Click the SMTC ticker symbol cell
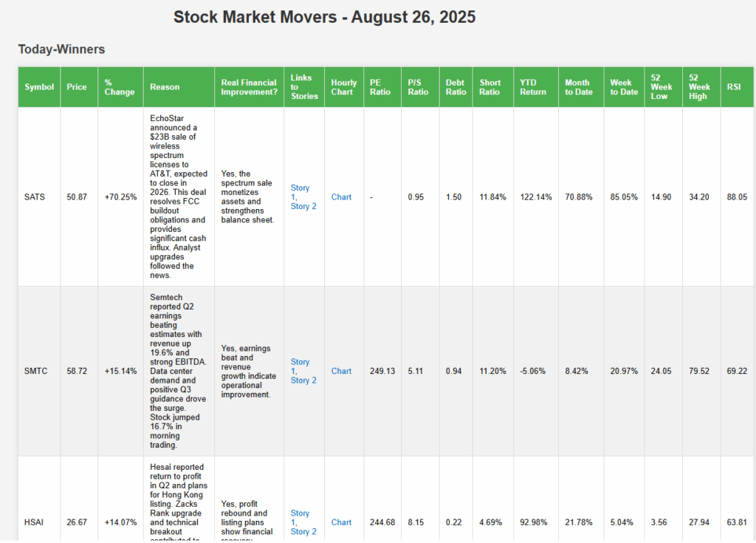756x543 pixels. (36, 372)
